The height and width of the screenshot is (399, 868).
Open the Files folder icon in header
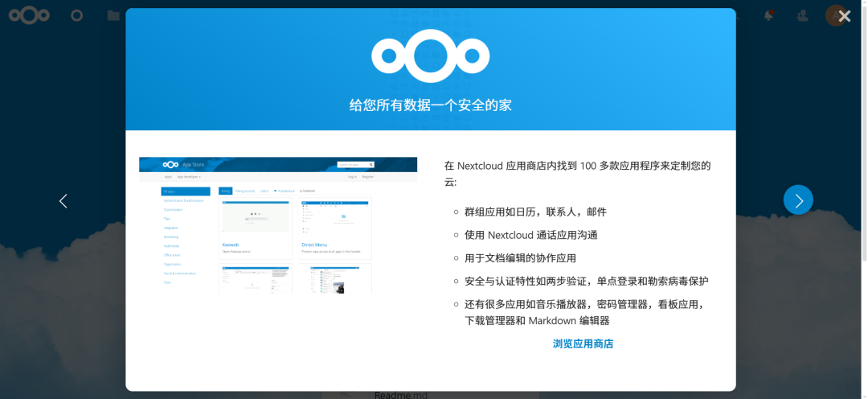tap(113, 15)
